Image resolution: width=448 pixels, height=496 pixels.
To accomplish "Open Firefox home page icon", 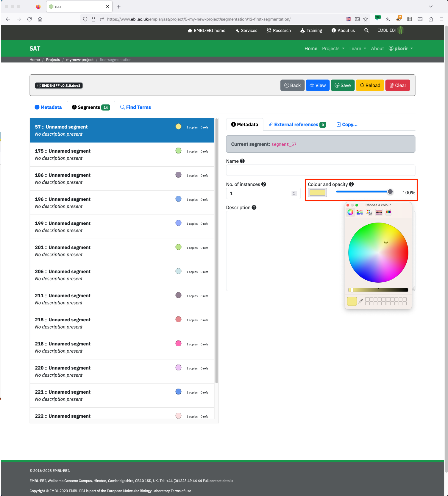I will [x=40, y=19].
